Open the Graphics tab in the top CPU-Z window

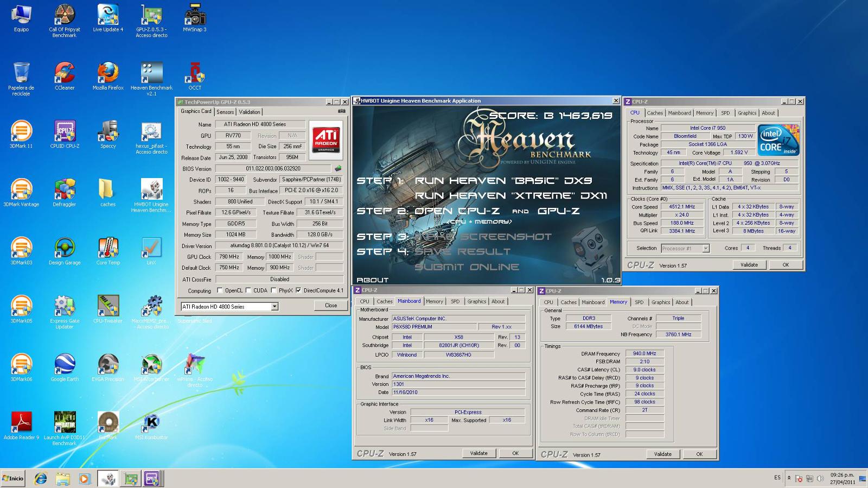(747, 113)
